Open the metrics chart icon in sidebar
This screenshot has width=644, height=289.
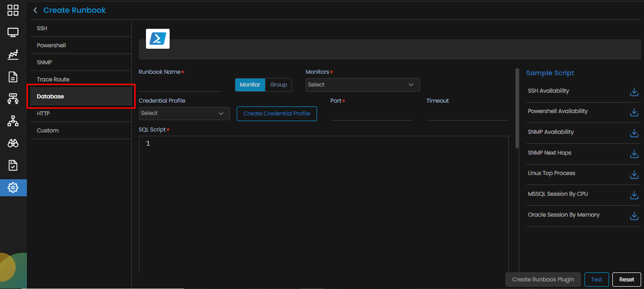pos(13,55)
